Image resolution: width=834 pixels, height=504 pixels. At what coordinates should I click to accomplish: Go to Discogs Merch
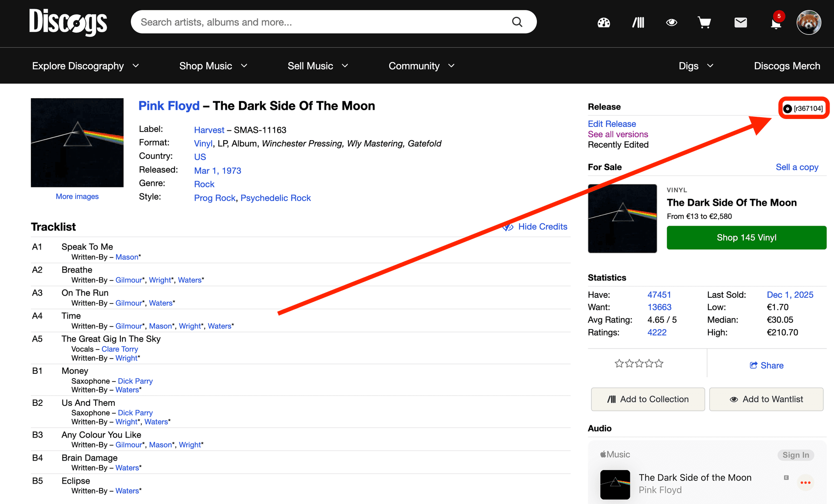tap(787, 66)
